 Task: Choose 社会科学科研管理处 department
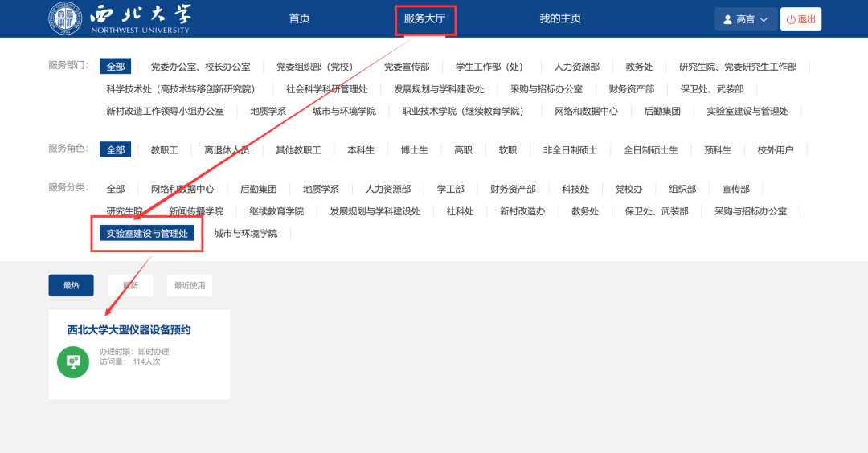coord(326,89)
